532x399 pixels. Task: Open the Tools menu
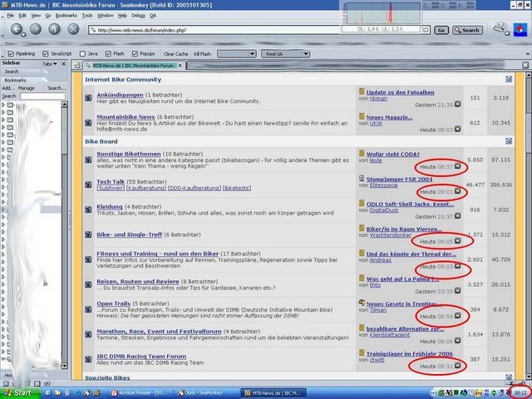[x=87, y=16]
